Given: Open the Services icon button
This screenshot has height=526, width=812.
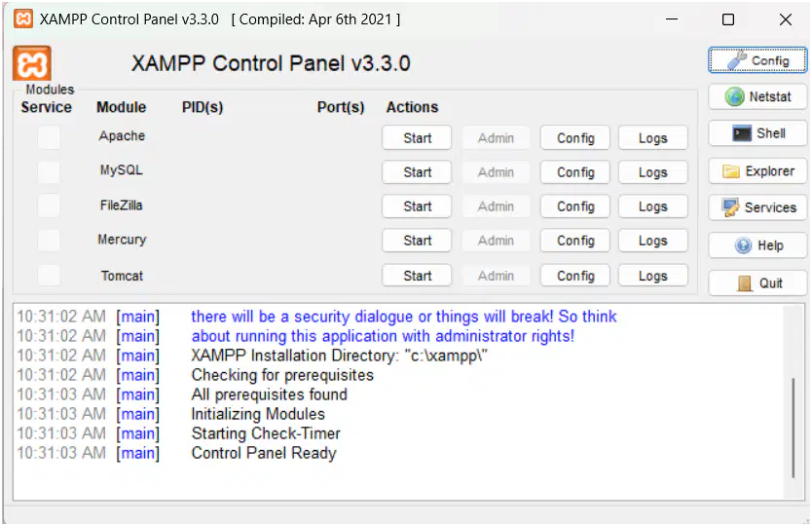Looking at the screenshot, I should click(757, 207).
